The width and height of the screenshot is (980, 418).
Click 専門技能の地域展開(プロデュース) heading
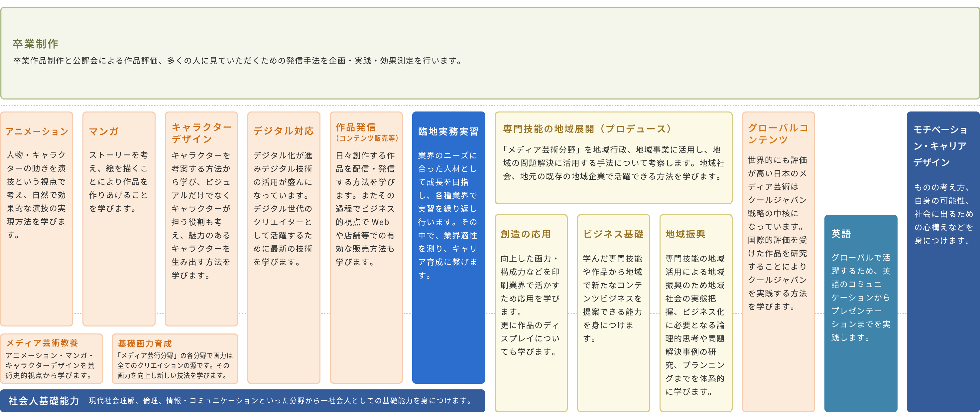[587, 129]
